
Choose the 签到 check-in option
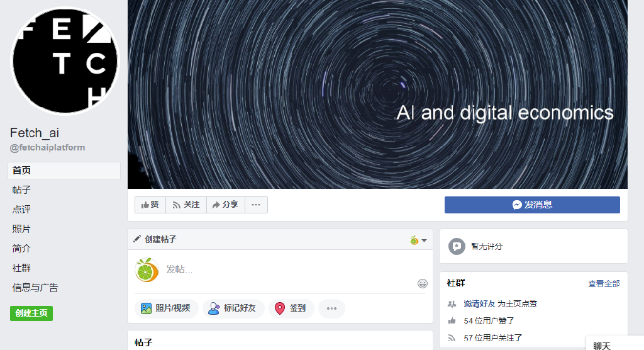pyautogui.click(x=291, y=308)
